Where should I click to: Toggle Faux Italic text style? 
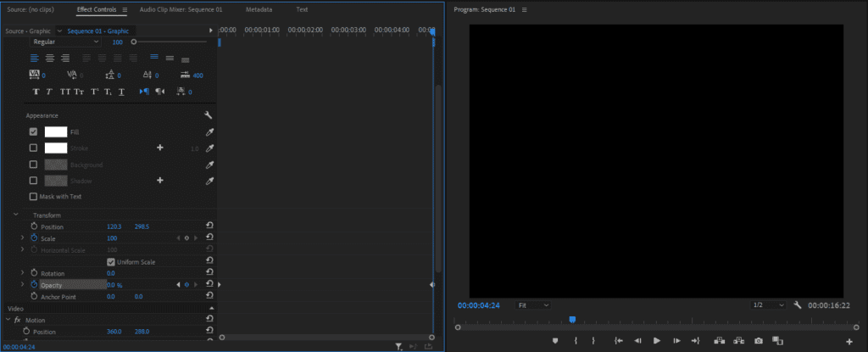48,92
